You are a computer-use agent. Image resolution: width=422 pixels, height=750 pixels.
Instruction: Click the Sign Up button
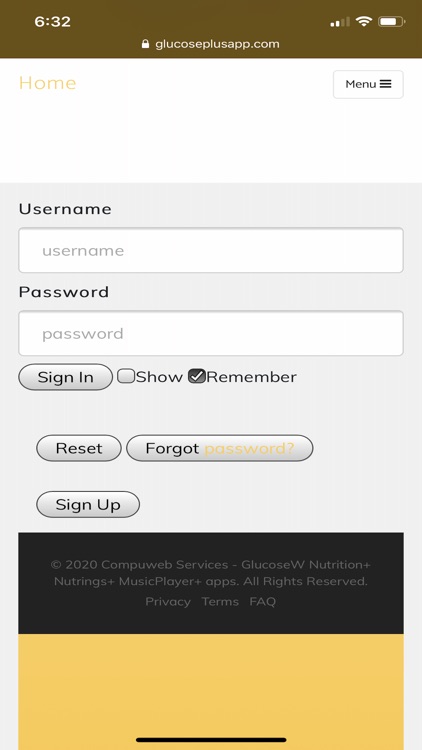pyautogui.click(x=88, y=505)
